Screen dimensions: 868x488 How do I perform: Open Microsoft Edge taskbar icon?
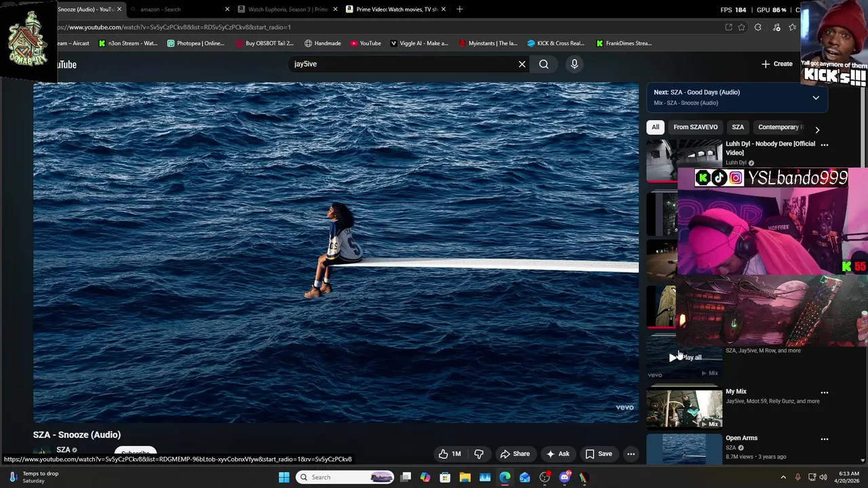tap(505, 477)
